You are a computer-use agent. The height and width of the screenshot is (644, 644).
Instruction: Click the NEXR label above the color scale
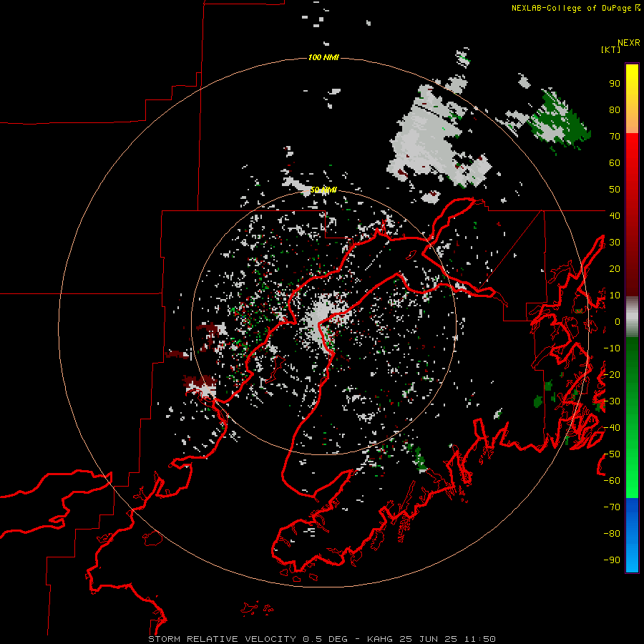[629, 43]
